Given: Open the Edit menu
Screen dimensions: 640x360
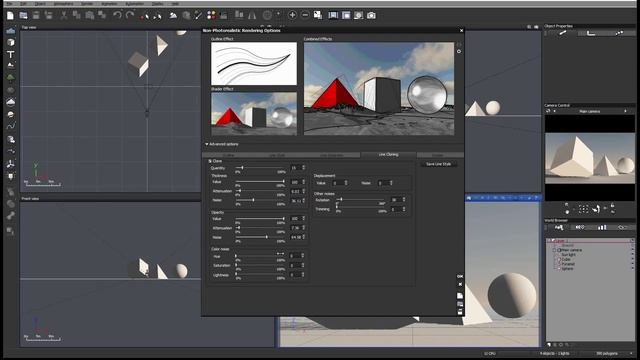Looking at the screenshot, I should coord(23,4).
